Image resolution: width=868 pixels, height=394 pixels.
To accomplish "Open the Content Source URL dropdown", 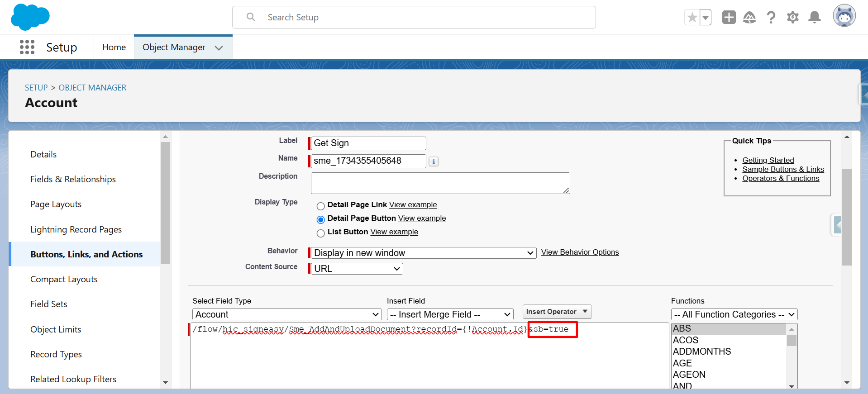I will point(357,269).
